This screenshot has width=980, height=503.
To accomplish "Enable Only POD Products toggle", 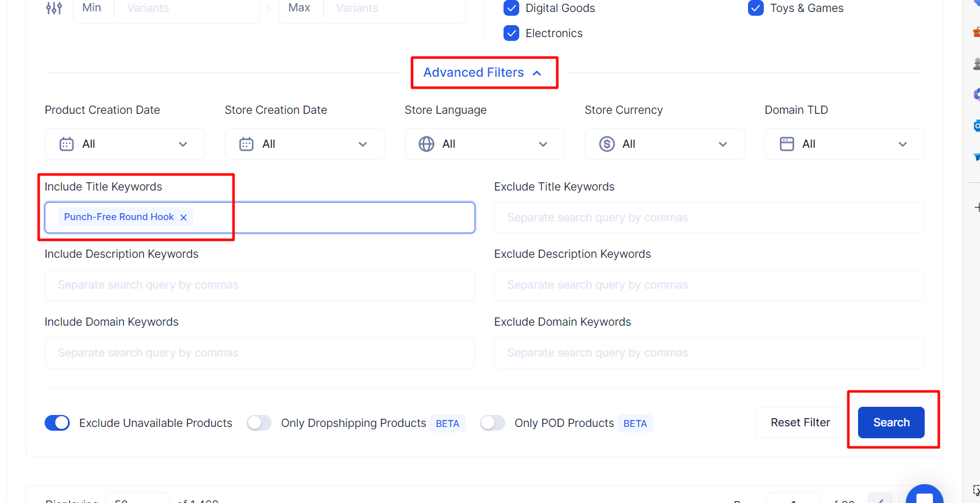I will 493,423.
